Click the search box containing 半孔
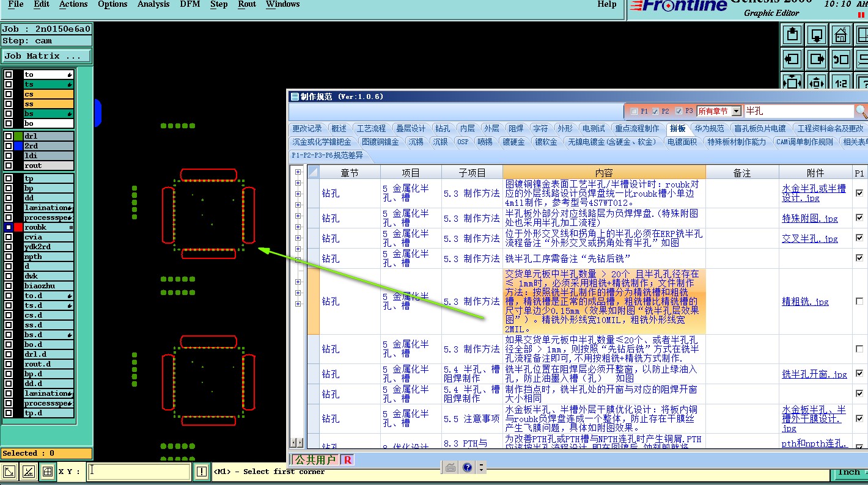This screenshot has width=868, height=485. tap(798, 111)
